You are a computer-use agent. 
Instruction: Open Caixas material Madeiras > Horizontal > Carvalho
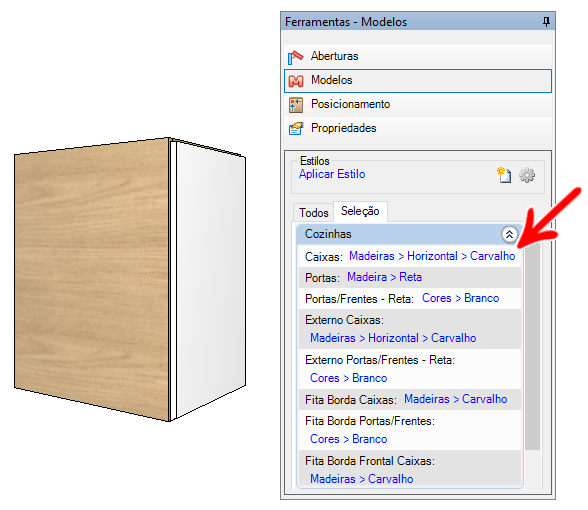pyautogui.click(x=432, y=256)
